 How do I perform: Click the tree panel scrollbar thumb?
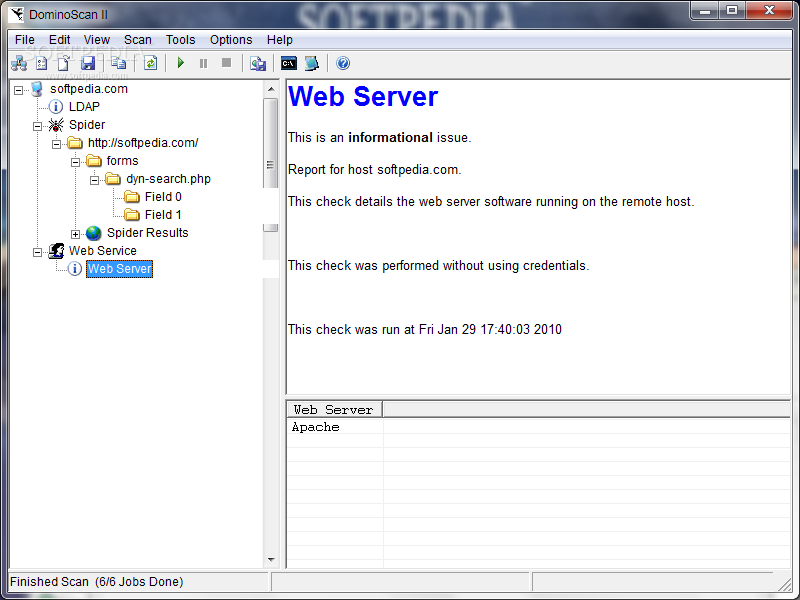point(270,165)
